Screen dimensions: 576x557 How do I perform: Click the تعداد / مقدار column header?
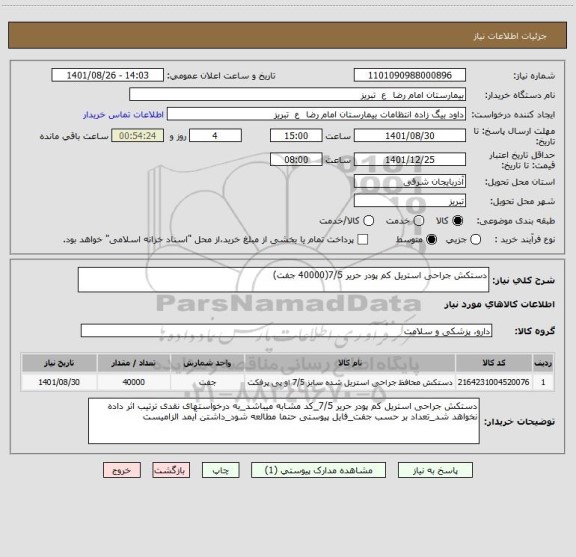pos(134,363)
